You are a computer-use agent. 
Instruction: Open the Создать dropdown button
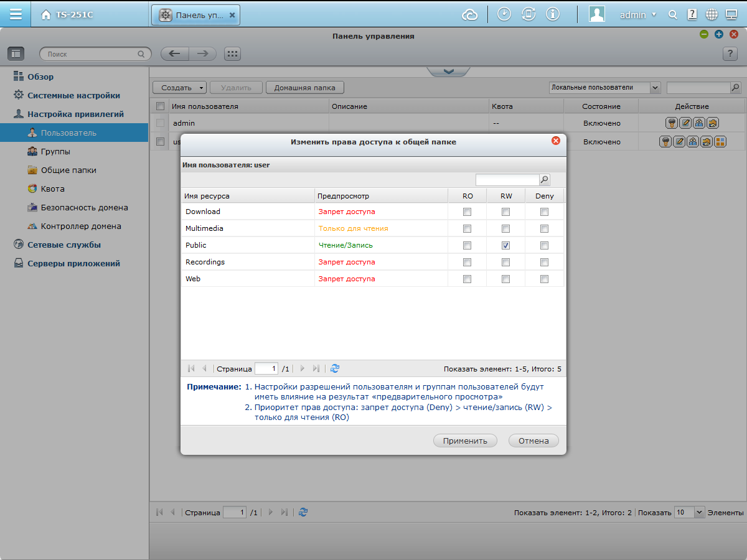[179, 88]
